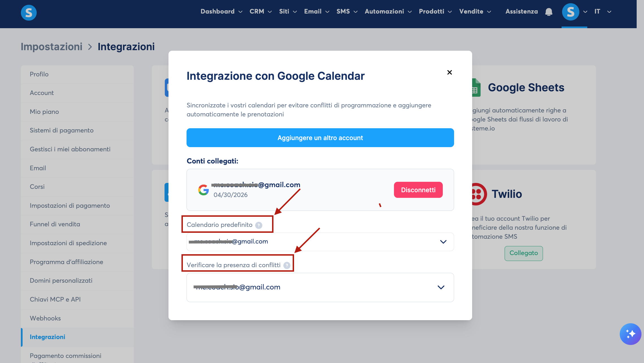Expand the Automazioni menu
This screenshot has width=644, height=363.
[388, 12]
